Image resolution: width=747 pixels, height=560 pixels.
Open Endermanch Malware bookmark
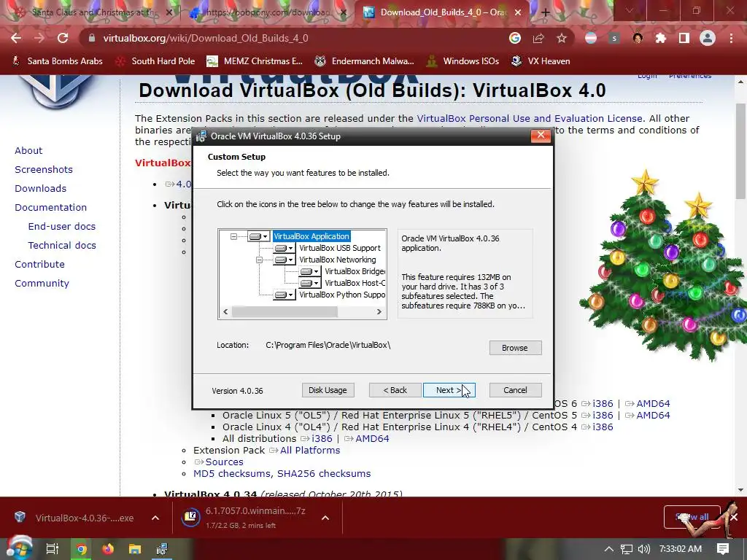click(x=365, y=61)
